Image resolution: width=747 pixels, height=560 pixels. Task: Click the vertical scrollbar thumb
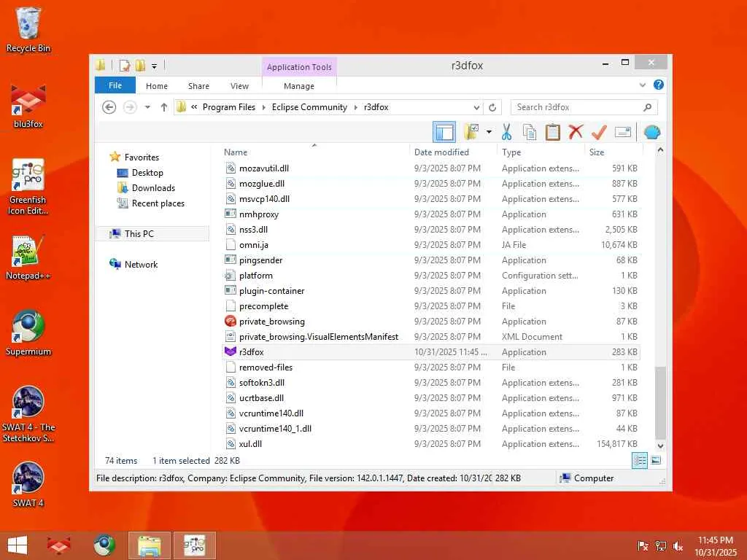click(x=660, y=402)
